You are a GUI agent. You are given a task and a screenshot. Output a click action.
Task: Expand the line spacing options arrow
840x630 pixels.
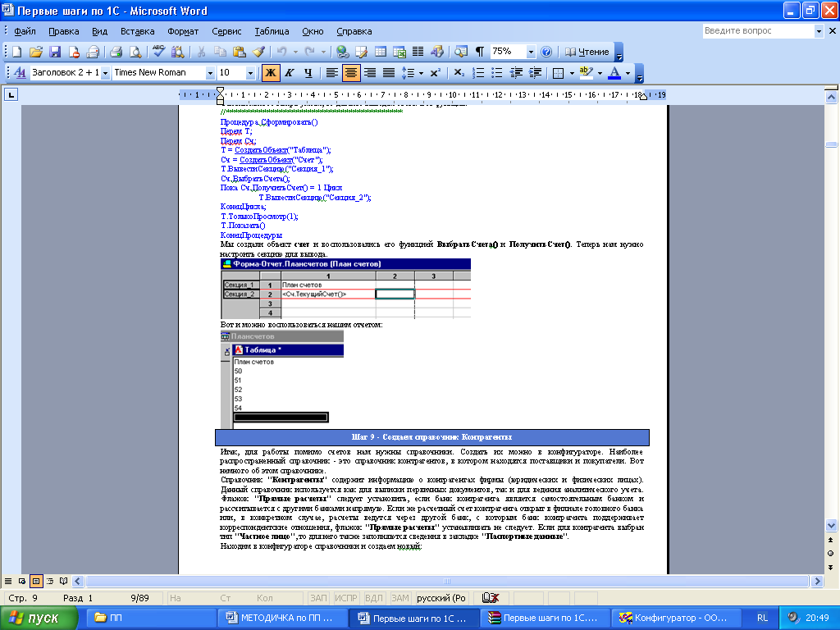(421, 73)
